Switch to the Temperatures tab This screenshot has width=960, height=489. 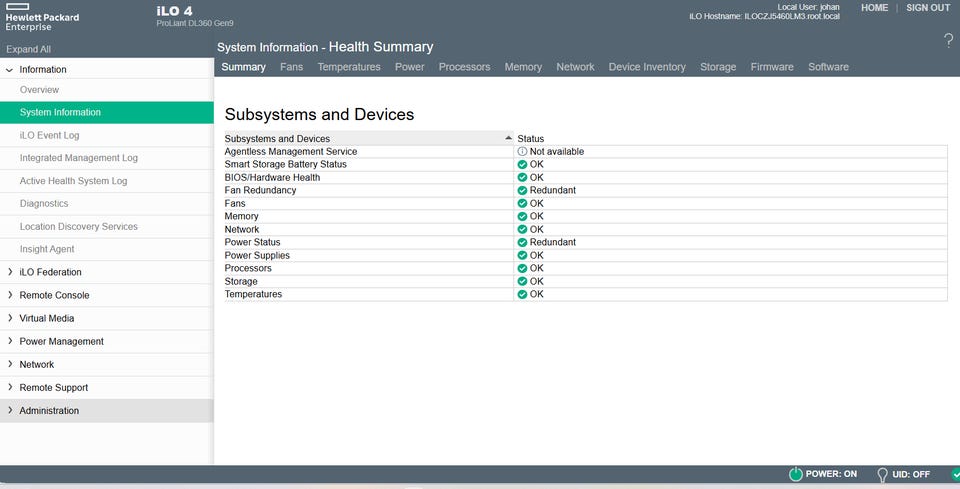pyautogui.click(x=349, y=67)
